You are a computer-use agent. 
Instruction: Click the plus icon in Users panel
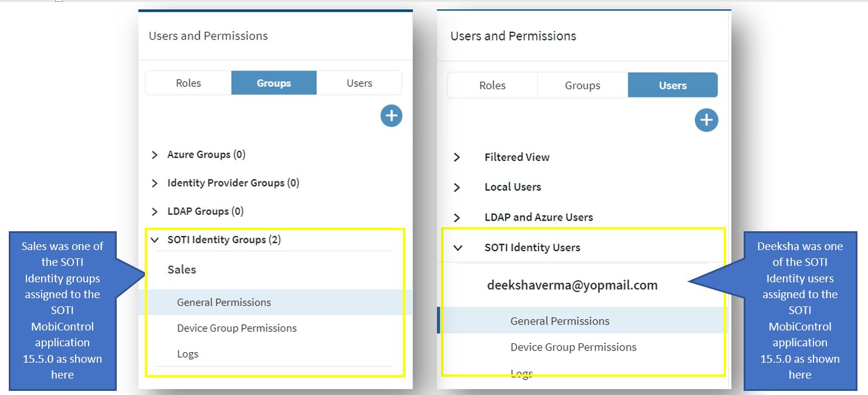706,120
